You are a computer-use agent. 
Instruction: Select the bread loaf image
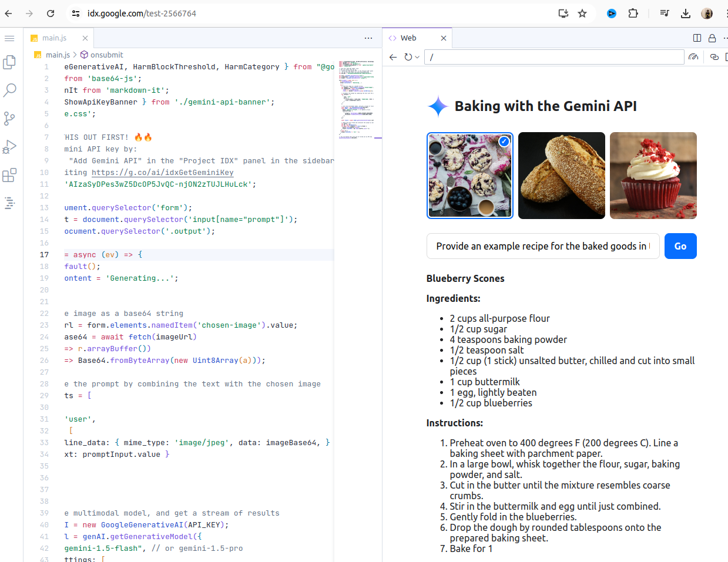(x=561, y=176)
